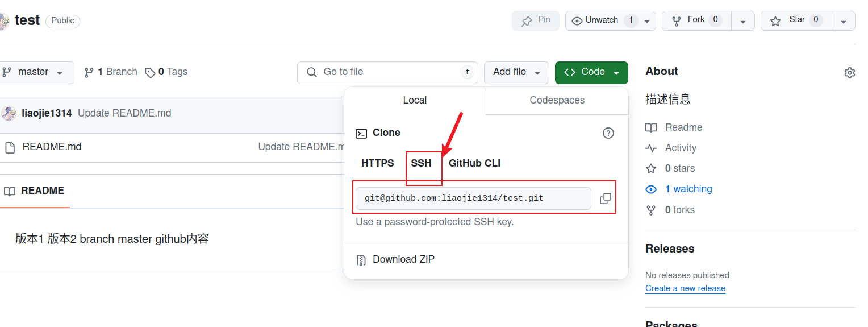The height and width of the screenshot is (327, 868).
Task: Click the Download ZIP icon
Action: click(x=361, y=260)
